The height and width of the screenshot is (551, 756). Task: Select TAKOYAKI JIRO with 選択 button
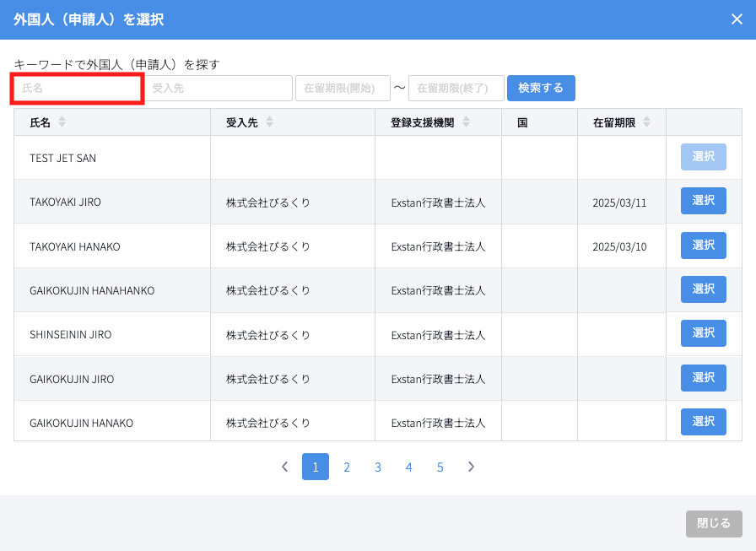(x=703, y=201)
